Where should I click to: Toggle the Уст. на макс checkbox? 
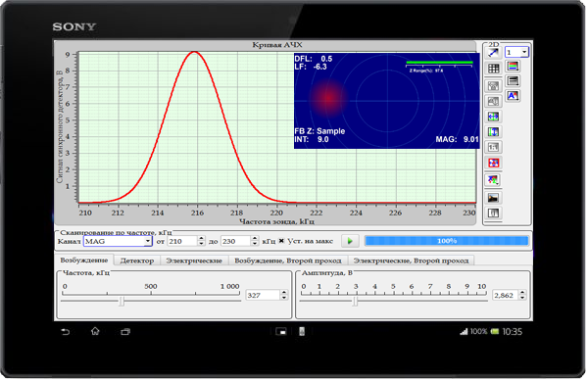click(x=281, y=241)
